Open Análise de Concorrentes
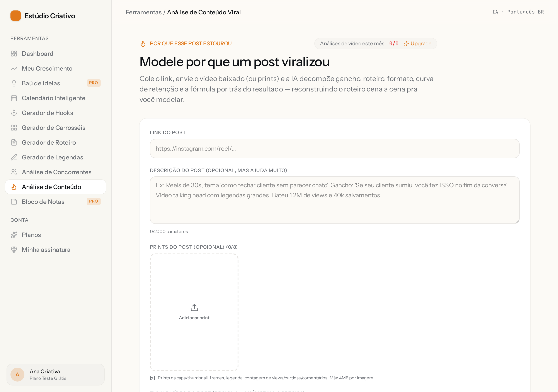Image resolution: width=558 pixels, height=392 pixels. [56, 172]
